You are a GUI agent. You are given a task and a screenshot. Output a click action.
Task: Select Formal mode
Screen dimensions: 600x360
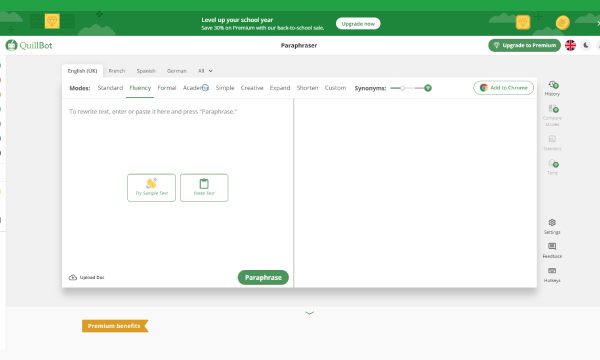pyautogui.click(x=167, y=88)
